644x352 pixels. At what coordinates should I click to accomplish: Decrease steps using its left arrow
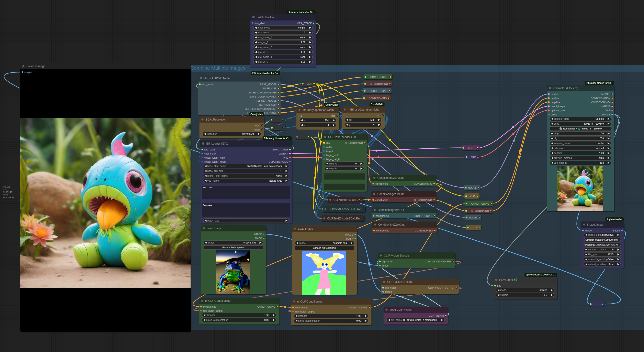point(552,134)
